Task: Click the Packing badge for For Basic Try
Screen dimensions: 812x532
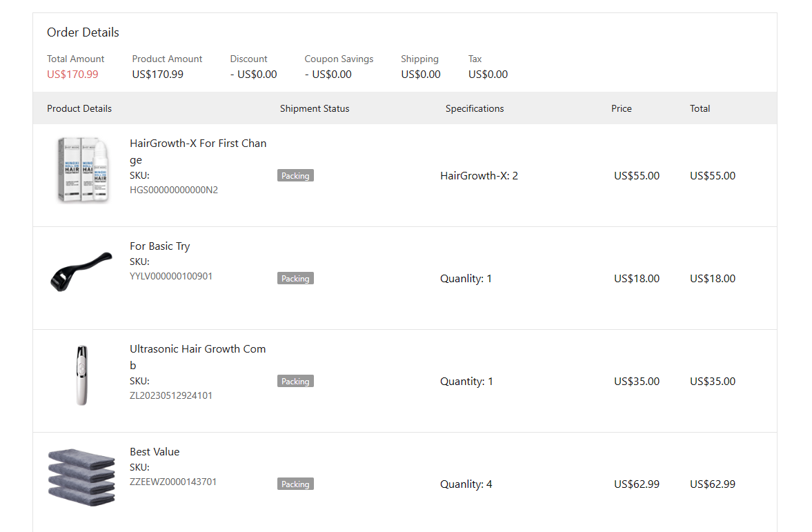Action: click(295, 279)
